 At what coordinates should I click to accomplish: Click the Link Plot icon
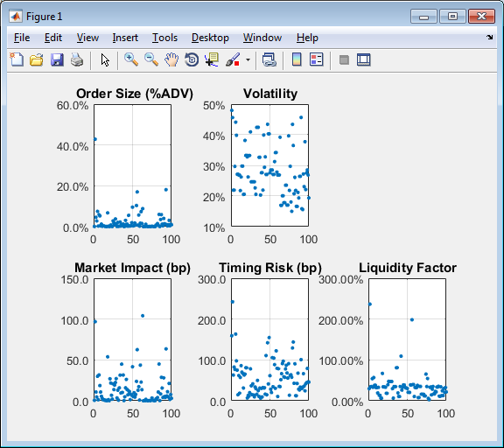tap(269, 59)
